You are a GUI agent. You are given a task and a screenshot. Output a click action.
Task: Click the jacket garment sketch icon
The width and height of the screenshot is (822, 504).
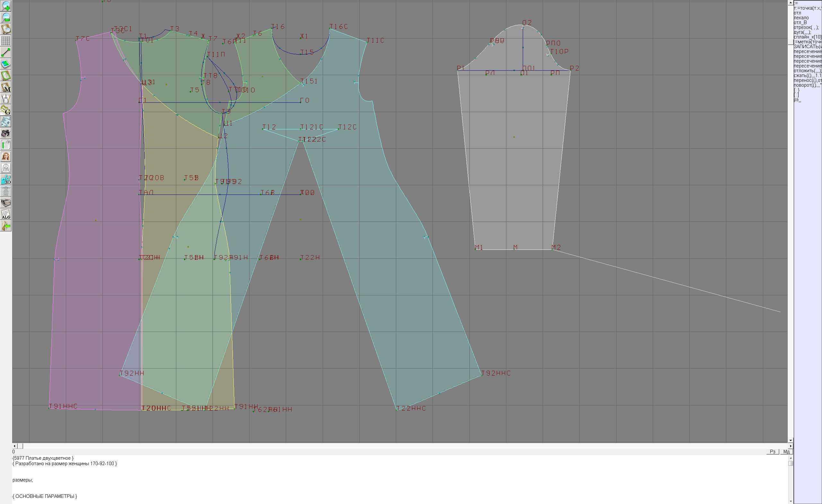coord(6,168)
